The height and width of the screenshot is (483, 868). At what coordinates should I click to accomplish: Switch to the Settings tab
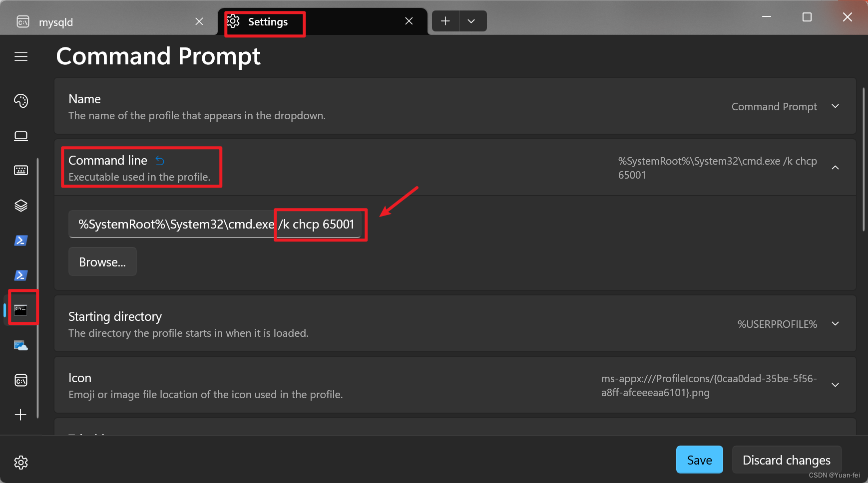[323, 21]
